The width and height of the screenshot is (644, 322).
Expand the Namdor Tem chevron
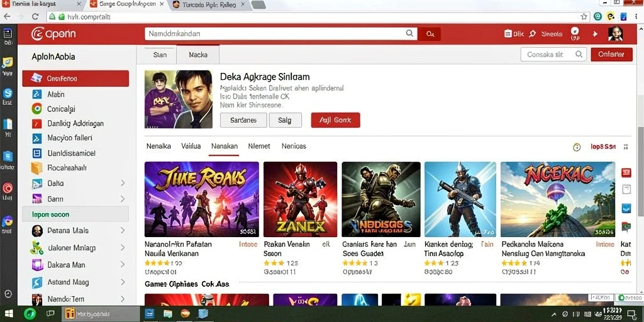click(123, 299)
